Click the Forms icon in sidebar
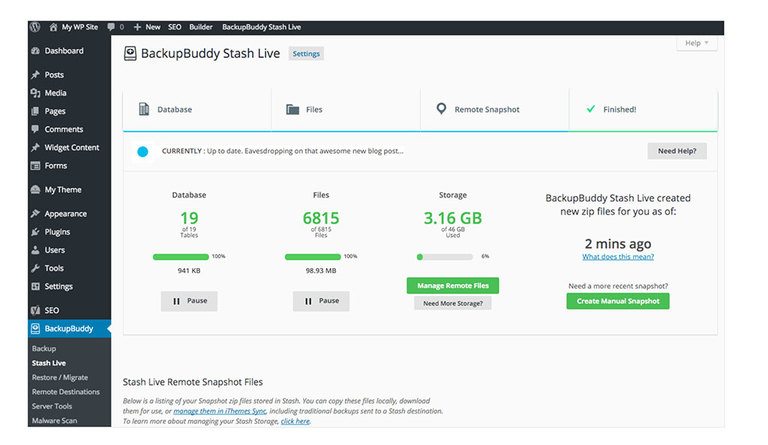768x445 pixels. tap(35, 165)
